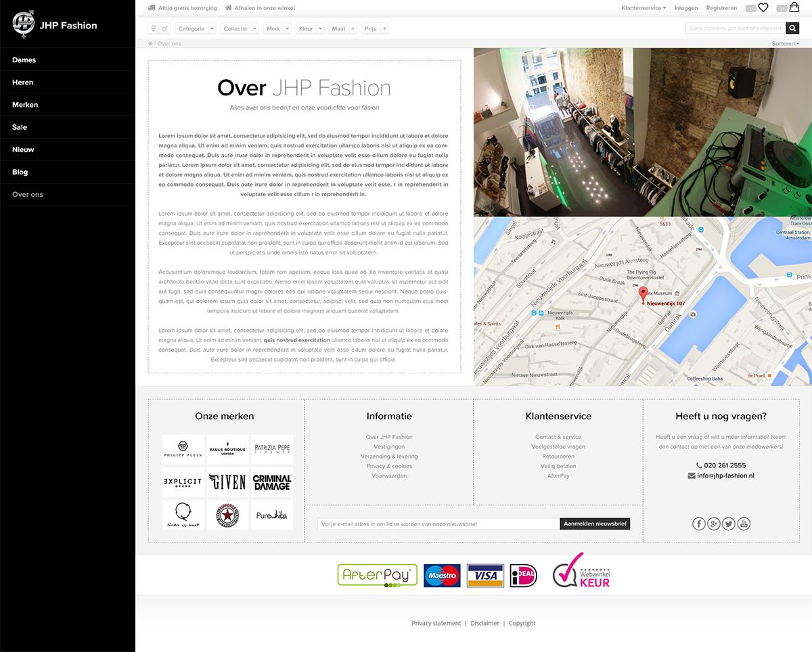Viewport: 812px width, 652px height.
Task: Open the Sorteren dropdown
Action: coord(785,44)
